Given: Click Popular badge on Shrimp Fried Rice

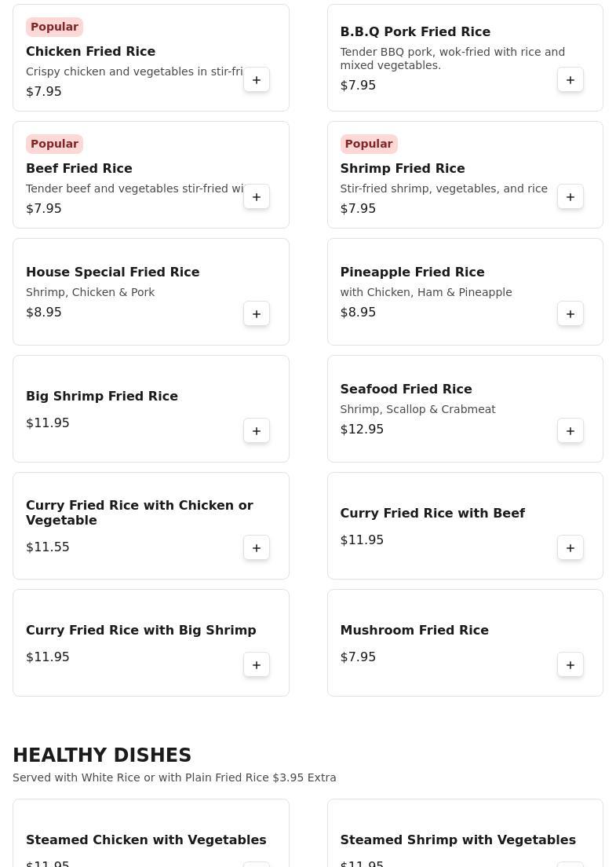Looking at the screenshot, I should (x=369, y=144).
